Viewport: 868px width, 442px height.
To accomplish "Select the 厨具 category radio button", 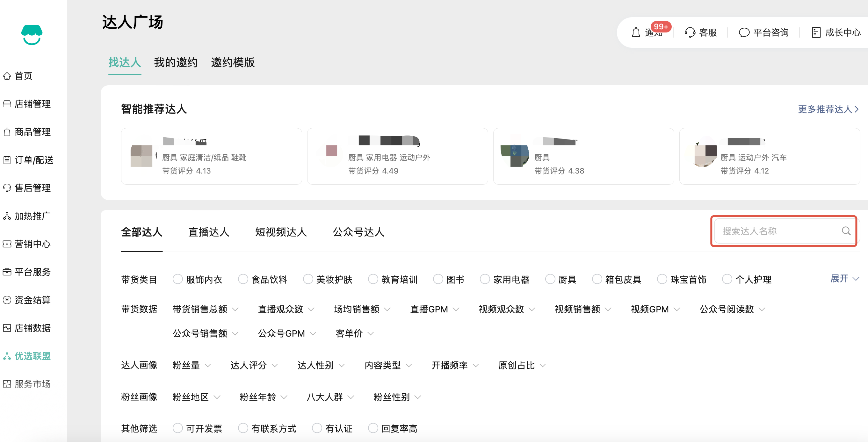I will [550, 279].
